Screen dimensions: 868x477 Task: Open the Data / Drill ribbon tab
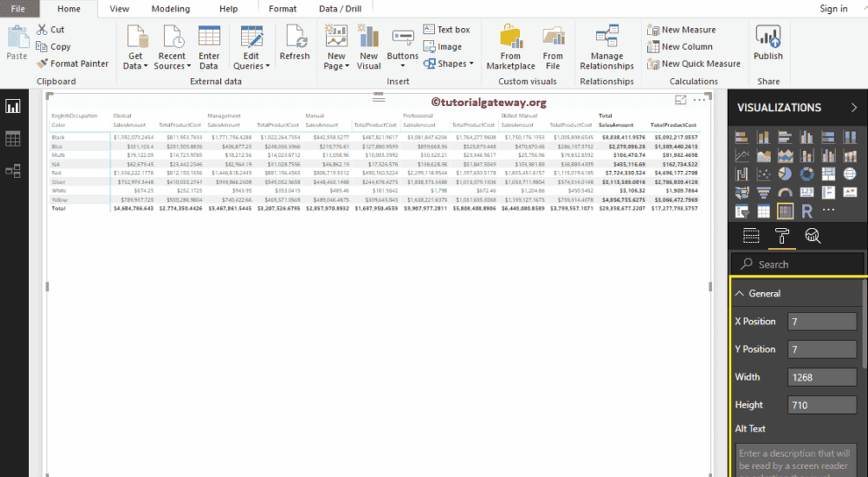point(340,9)
